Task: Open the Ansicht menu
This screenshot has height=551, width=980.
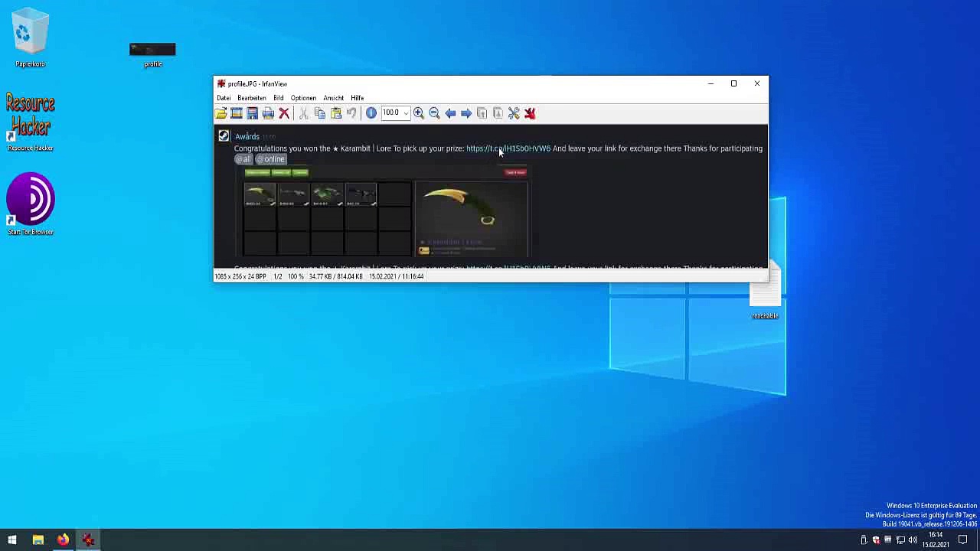Action: click(333, 98)
